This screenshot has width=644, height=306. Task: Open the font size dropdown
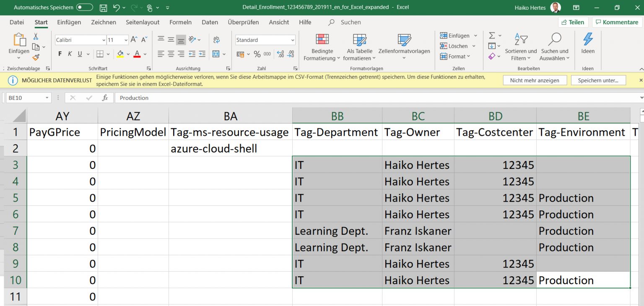click(x=126, y=40)
